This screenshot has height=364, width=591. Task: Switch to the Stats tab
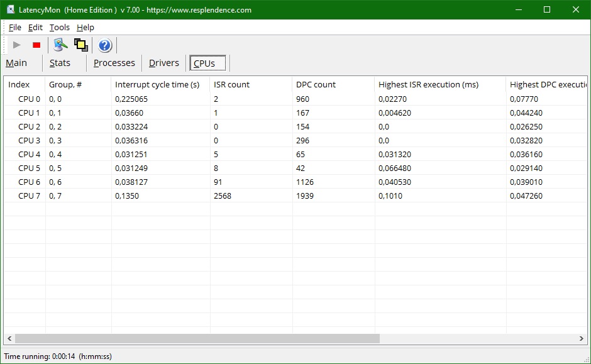click(x=60, y=63)
